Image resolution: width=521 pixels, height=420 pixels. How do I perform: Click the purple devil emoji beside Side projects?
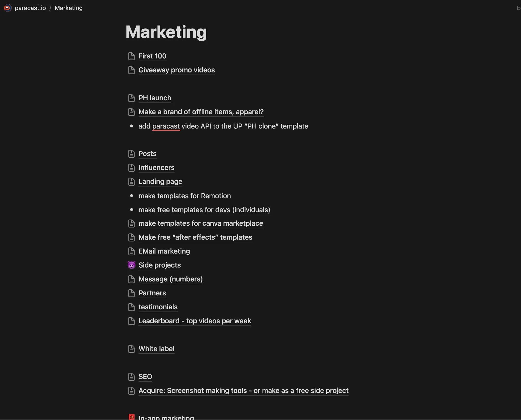click(131, 265)
